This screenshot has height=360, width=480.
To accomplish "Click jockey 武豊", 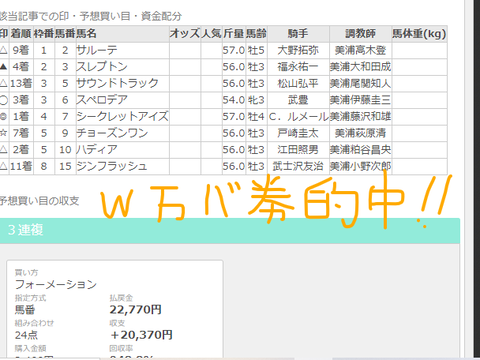I will click(298, 100).
